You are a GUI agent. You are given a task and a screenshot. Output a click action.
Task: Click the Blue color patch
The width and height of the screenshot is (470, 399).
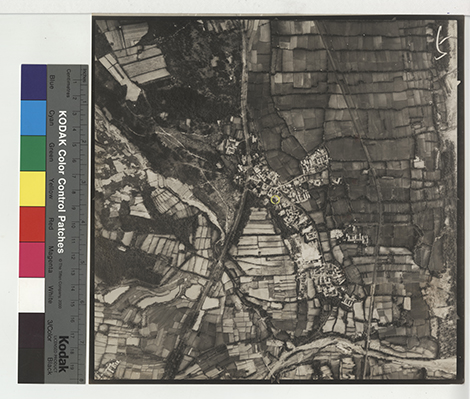tap(34, 82)
